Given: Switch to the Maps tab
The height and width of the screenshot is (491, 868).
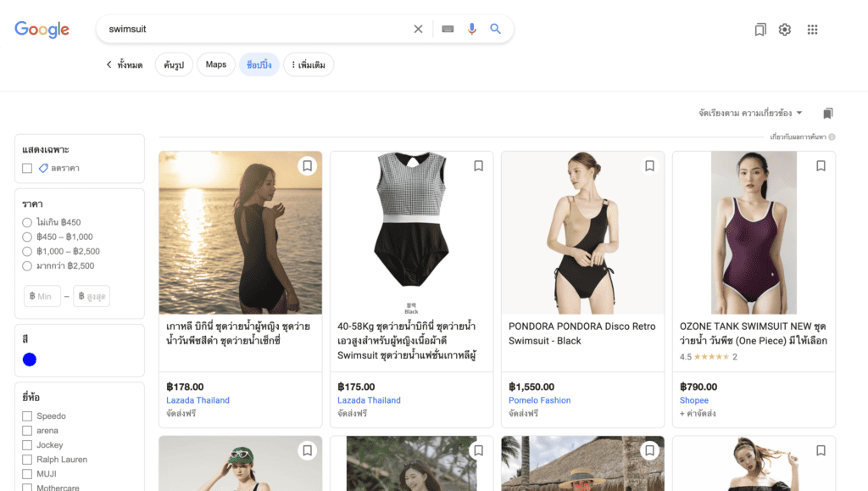Looking at the screenshot, I should [x=216, y=64].
